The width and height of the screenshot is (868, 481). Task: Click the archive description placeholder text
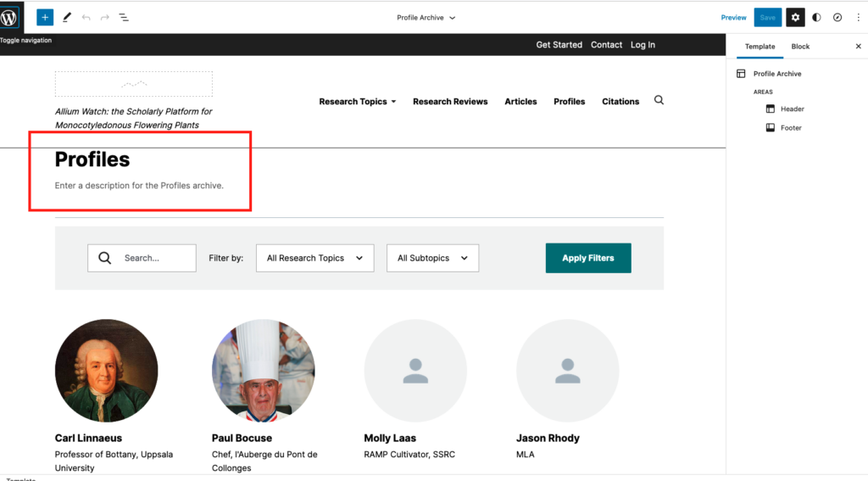pos(139,186)
